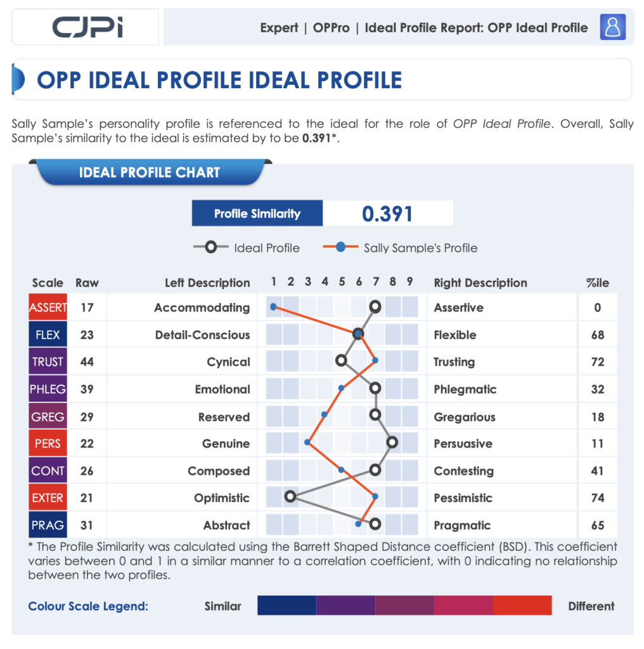Select the TRUST scale tile
644x649 pixels.
click(x=48, y=362)
